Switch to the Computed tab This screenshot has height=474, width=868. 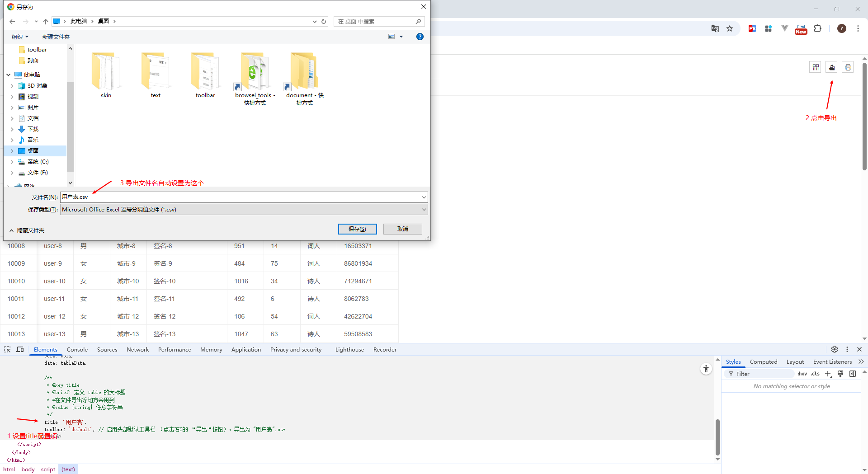click(x=763, y=361)
